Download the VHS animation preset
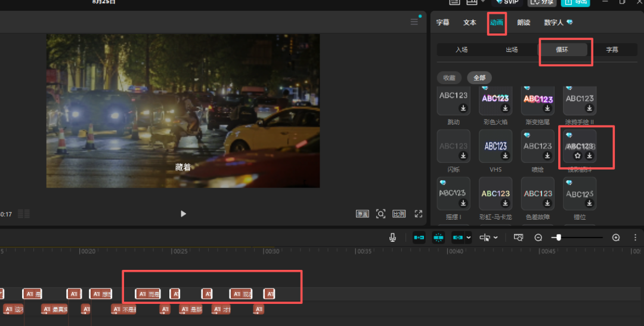The height and width of the screenshot is (326, 644). pyautogui.click(x=505, y=156)
